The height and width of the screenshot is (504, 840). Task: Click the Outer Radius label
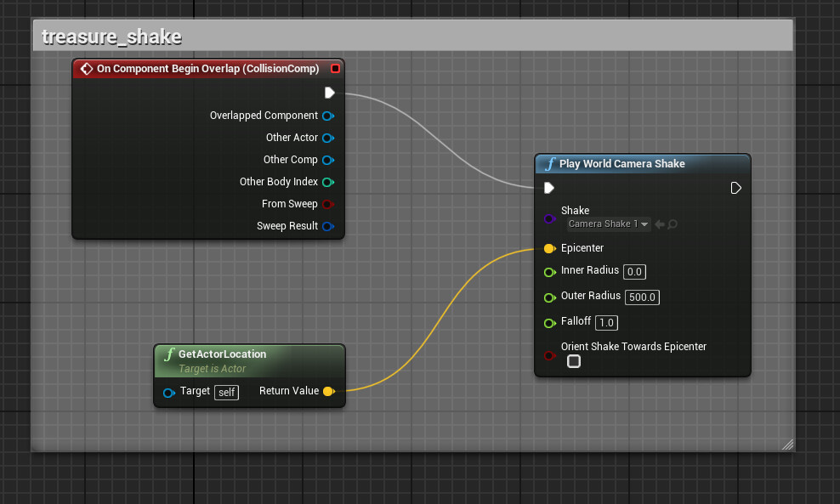(x=591, y=296)
